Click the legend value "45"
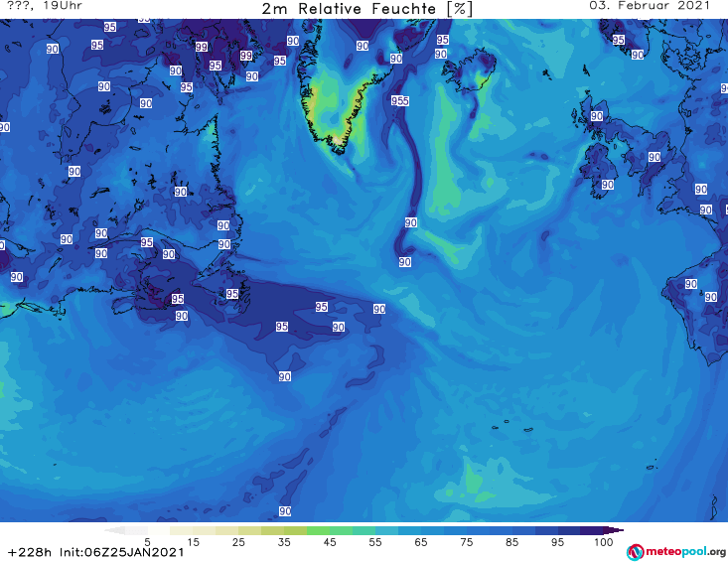728x562 pixels. click(x=330, y=541)
